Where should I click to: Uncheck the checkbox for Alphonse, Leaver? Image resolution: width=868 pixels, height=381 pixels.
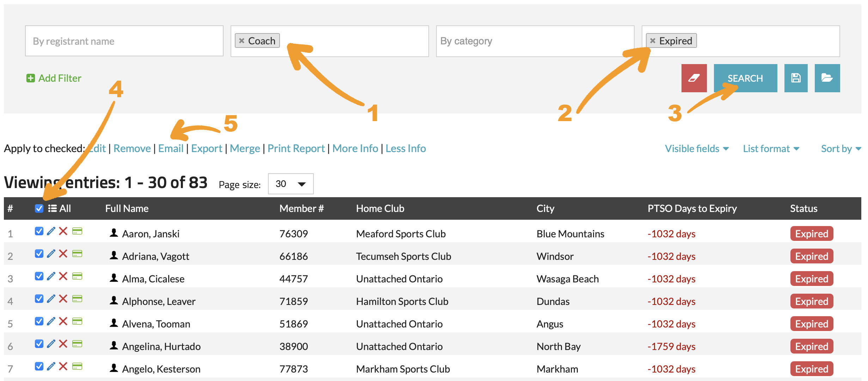pos(39,299)
